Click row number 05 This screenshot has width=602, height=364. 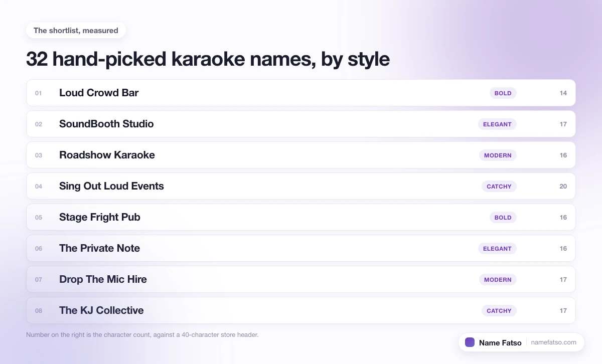click(x=39, y=218)
